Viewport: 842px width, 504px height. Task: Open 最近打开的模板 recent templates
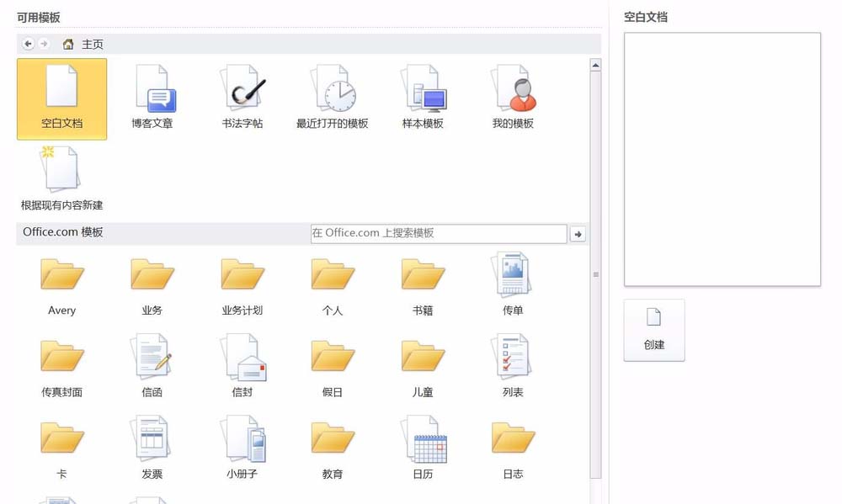(x=333, y=98)
